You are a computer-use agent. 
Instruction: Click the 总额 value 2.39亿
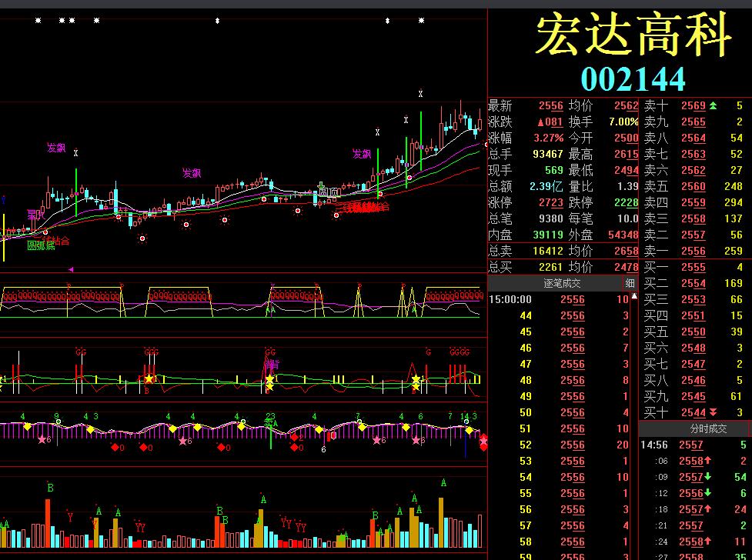[x=546, y=186]
